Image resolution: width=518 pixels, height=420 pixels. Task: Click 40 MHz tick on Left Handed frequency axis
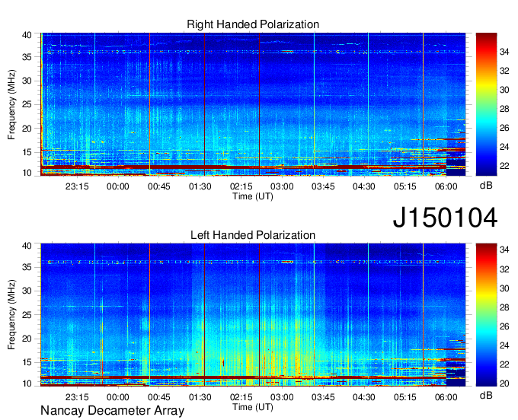pyautogui.click(x=27, y=246)
